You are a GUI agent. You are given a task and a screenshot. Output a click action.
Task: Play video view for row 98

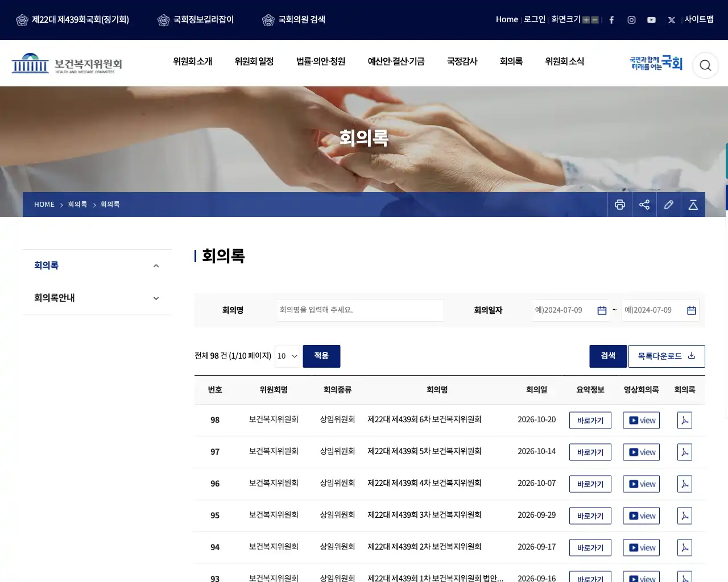click(642, 421)
